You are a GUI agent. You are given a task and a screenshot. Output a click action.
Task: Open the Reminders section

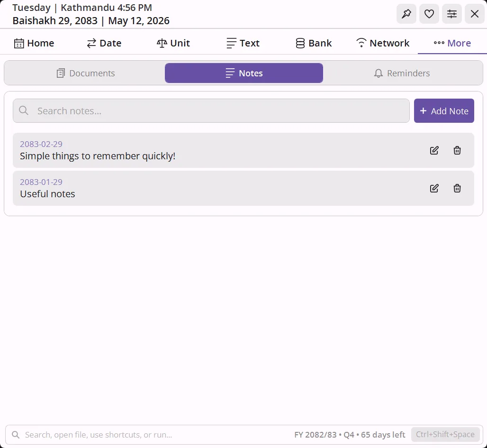click(402, 73)
